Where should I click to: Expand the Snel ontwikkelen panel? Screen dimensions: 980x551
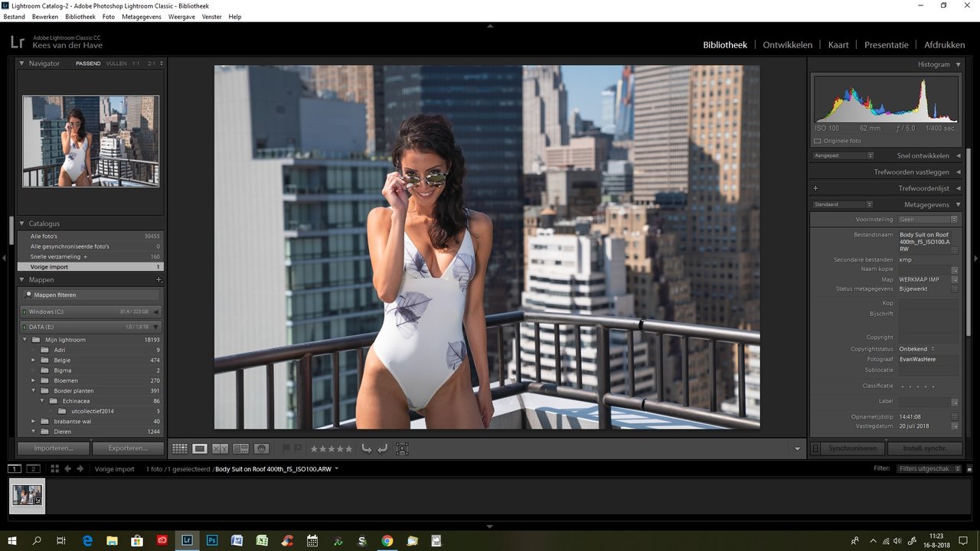click(958, 155)
